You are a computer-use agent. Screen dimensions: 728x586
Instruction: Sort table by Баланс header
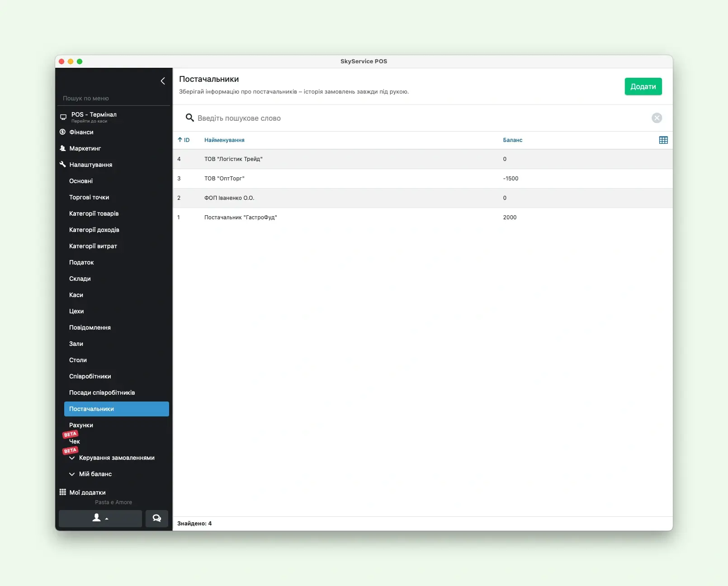point(513,140)
